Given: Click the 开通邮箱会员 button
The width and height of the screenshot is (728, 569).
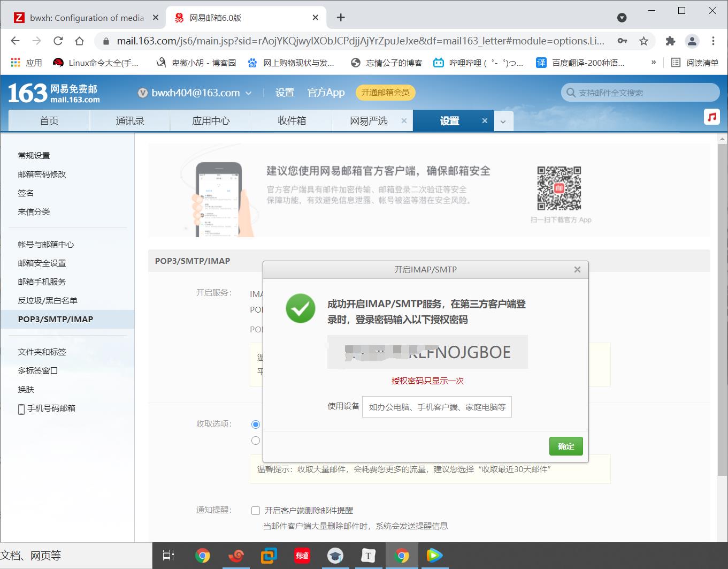Looking at the screenshot, I should pos(385,93).
